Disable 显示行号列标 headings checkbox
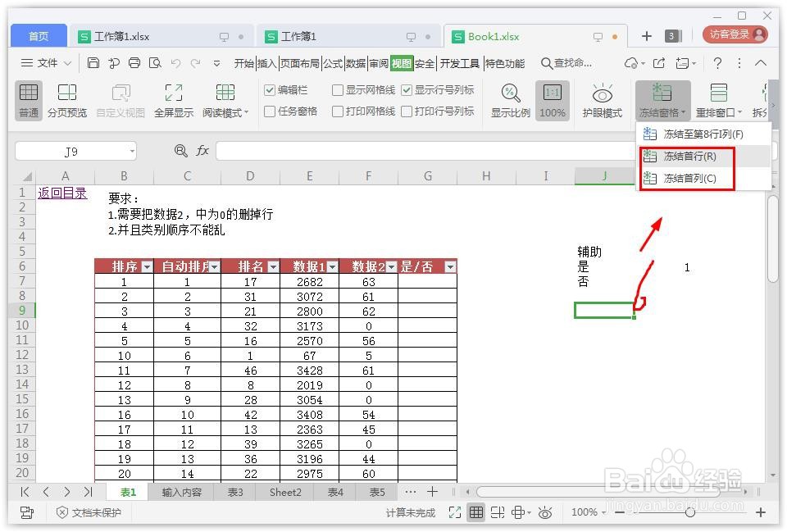Viewport: 787px width, 532px height. point(407,90)
